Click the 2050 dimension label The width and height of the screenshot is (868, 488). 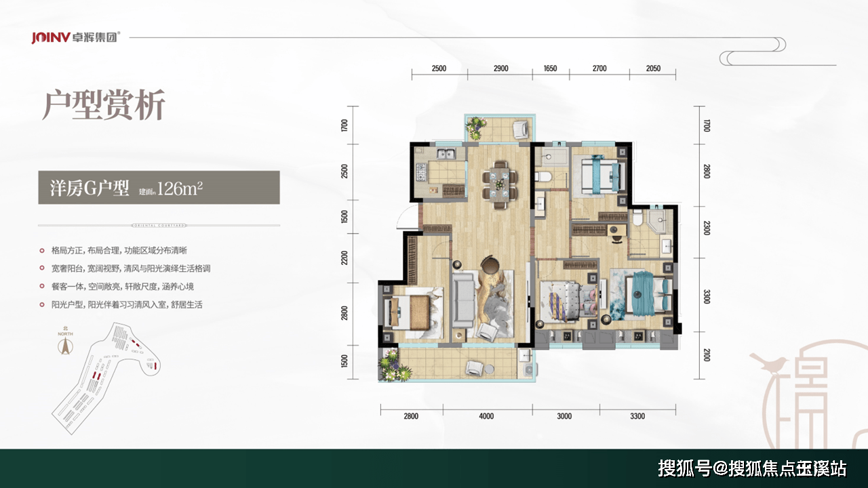click(x=653, y=69)
